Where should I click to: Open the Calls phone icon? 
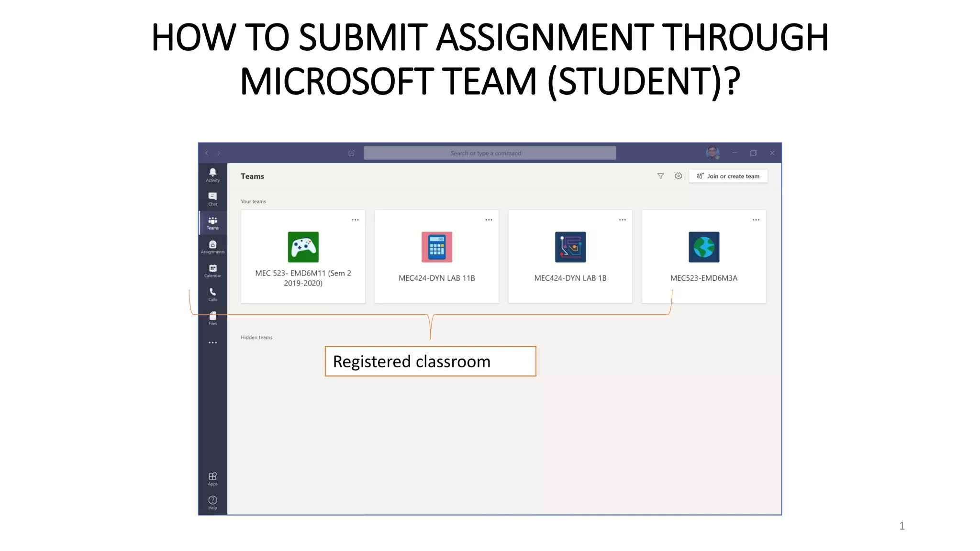[x=212, y=294]
